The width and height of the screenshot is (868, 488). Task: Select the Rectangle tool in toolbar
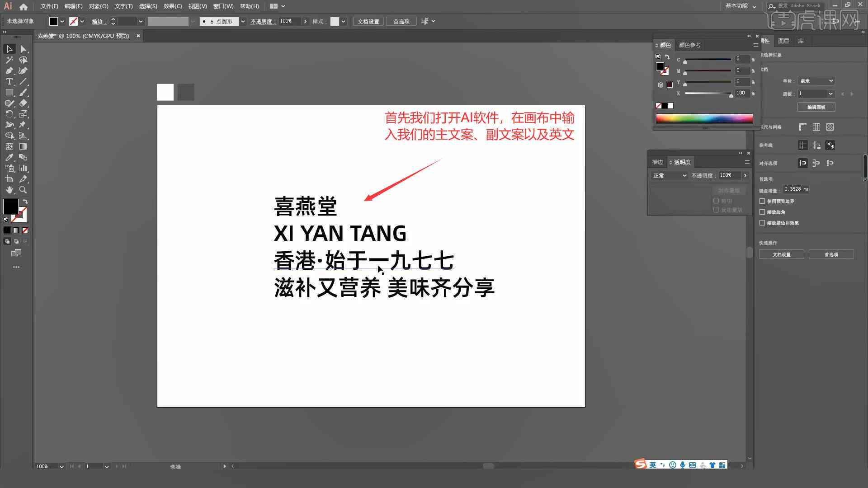(8, 92)
